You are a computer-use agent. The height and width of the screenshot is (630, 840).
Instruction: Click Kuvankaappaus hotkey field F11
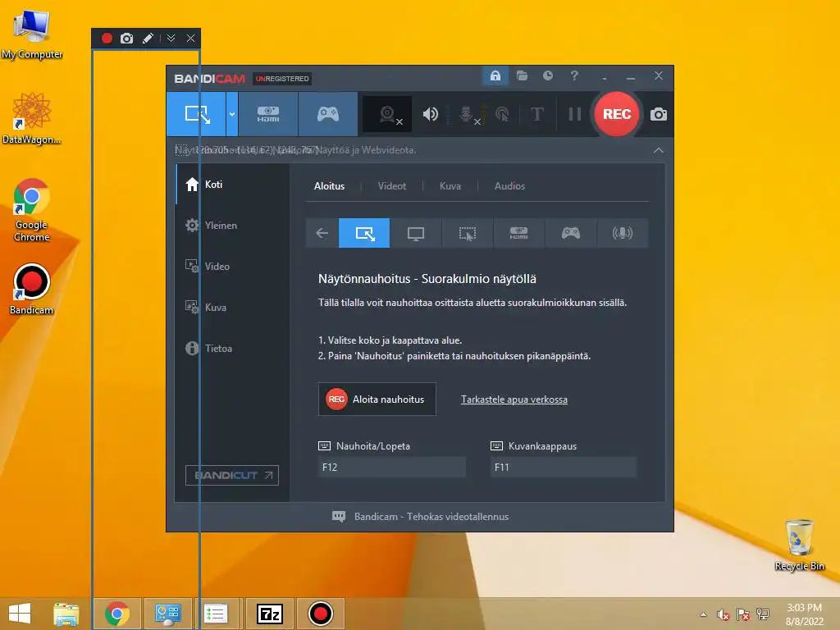[x=563, y=467]
